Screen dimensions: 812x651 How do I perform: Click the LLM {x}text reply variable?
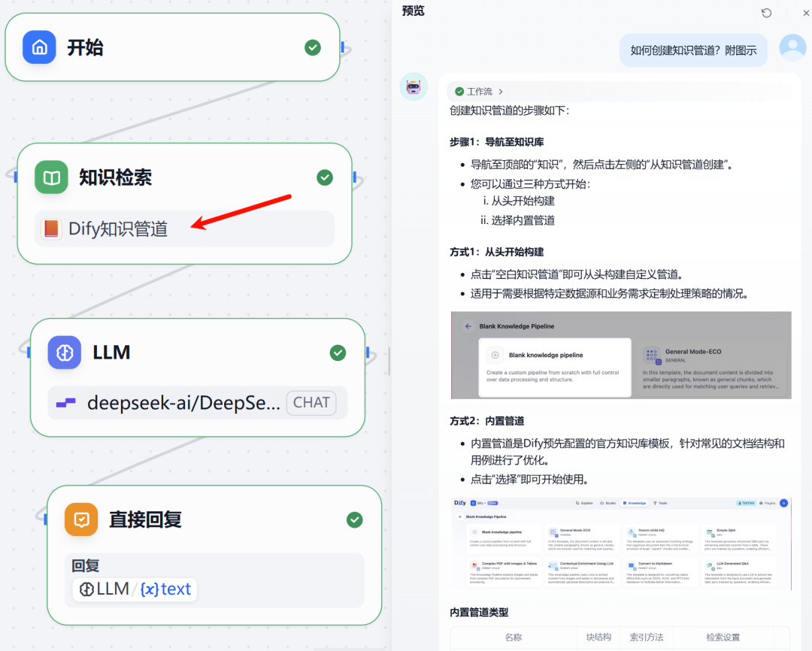[134, 589]
